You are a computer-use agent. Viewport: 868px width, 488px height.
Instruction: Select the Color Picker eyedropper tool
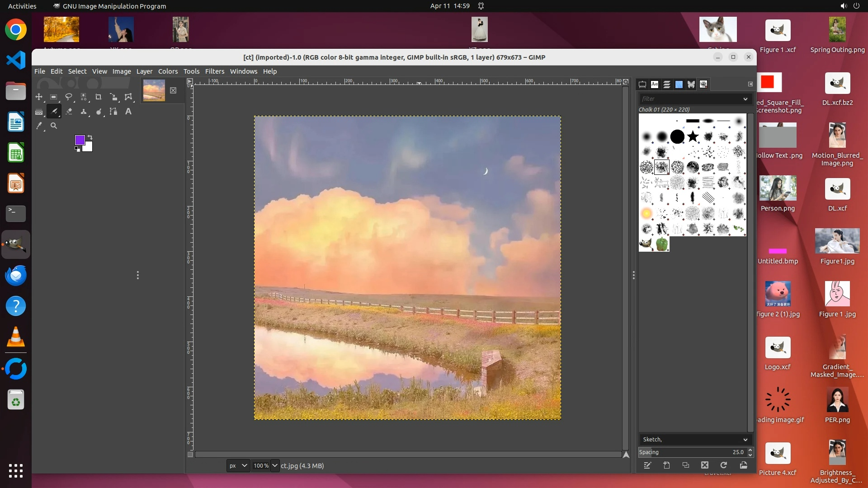point(39,126)
